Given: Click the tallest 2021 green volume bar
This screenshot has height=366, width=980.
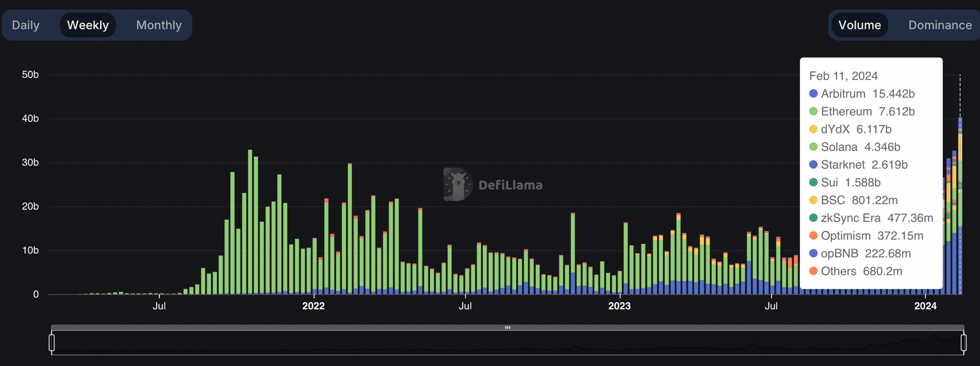Looking at the screenshot, I should point(250,223).
